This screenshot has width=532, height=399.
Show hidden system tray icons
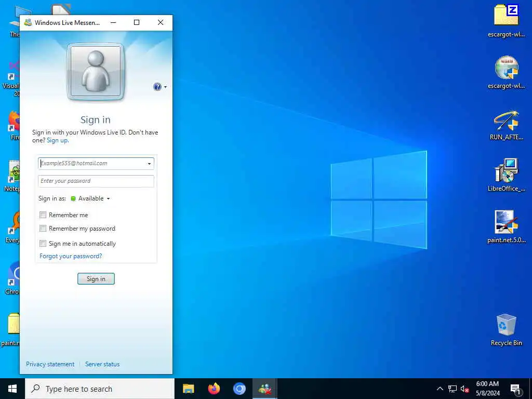(440, 389)
